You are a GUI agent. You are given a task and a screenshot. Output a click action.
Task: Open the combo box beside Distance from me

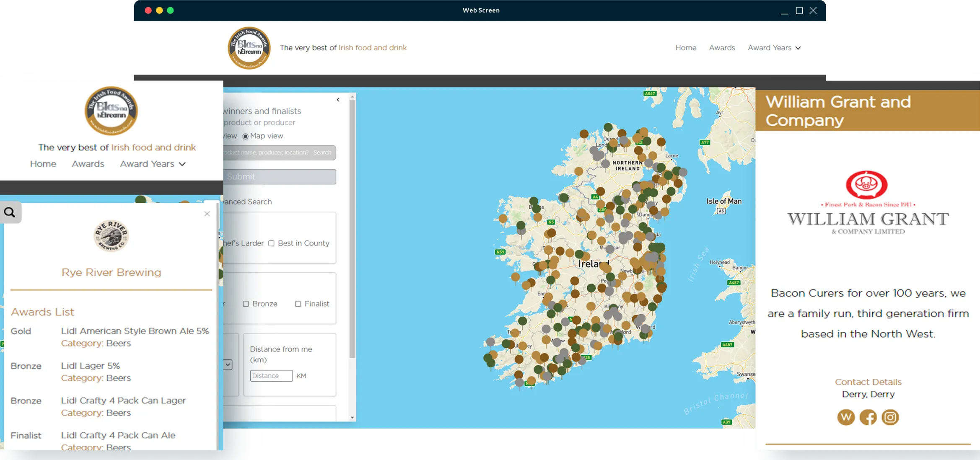coord(227,364)
